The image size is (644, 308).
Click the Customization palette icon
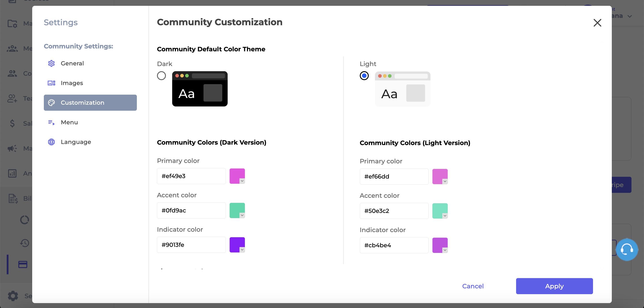point(51,103)
